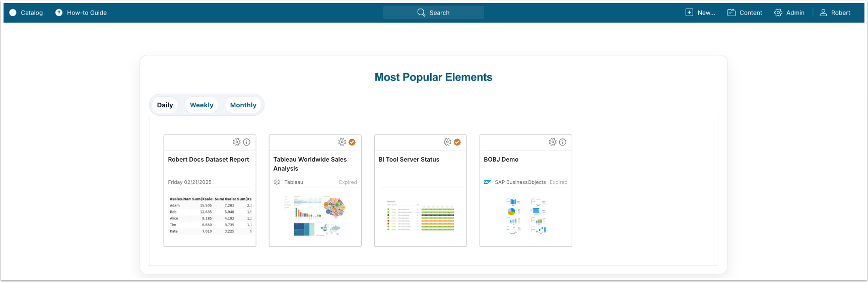The width and height of the screenshot is (868, 282).
Task: Open the Robert user menu
Action: (x=835, y=13)
